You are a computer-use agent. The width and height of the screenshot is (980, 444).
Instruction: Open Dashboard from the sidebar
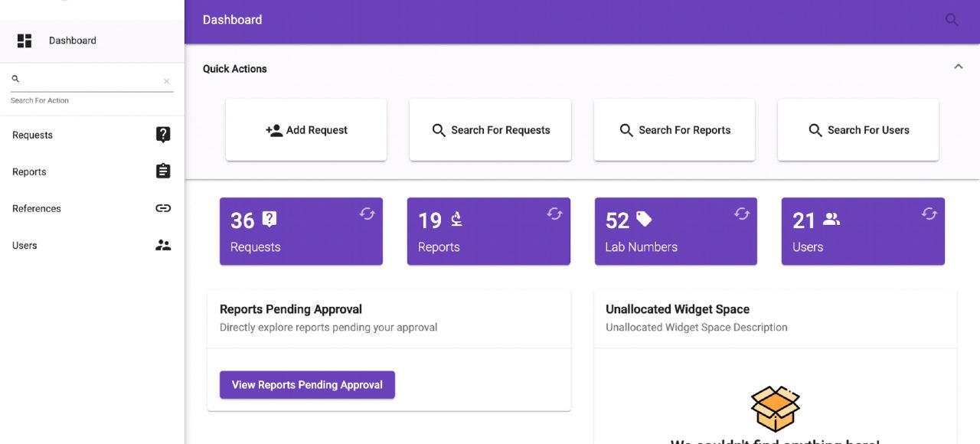(72, 41)
